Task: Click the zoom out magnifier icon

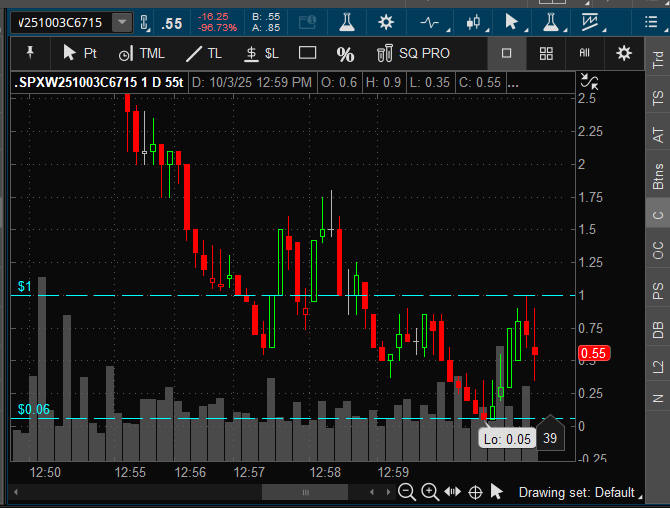Action: click(406, 491)
